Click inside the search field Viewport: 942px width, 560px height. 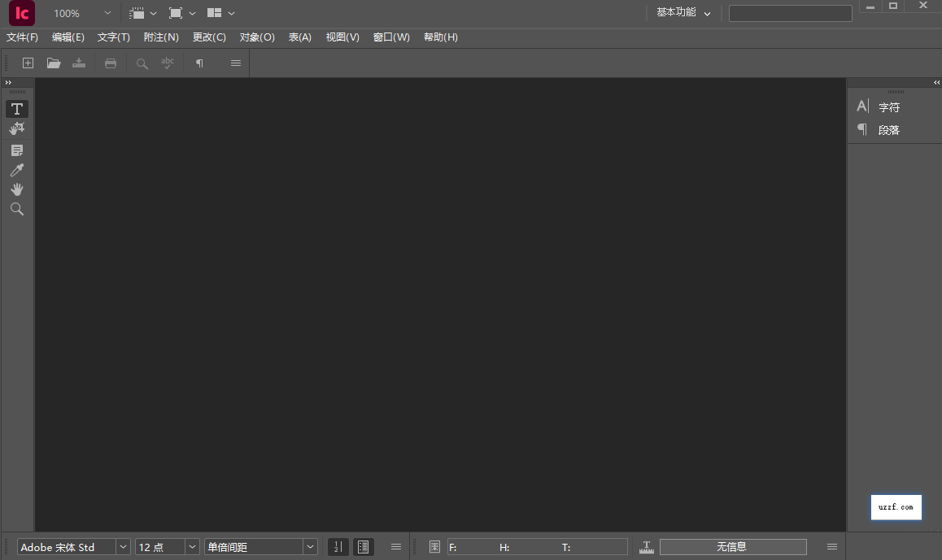click(x=789, y=12)
